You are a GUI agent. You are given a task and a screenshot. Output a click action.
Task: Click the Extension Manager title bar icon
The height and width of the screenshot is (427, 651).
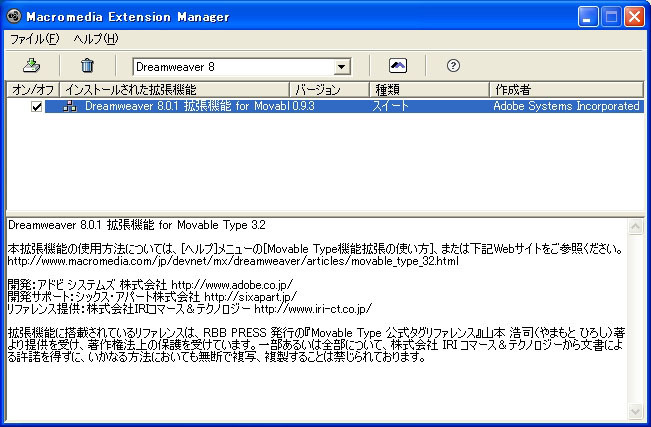coord(14,16)
